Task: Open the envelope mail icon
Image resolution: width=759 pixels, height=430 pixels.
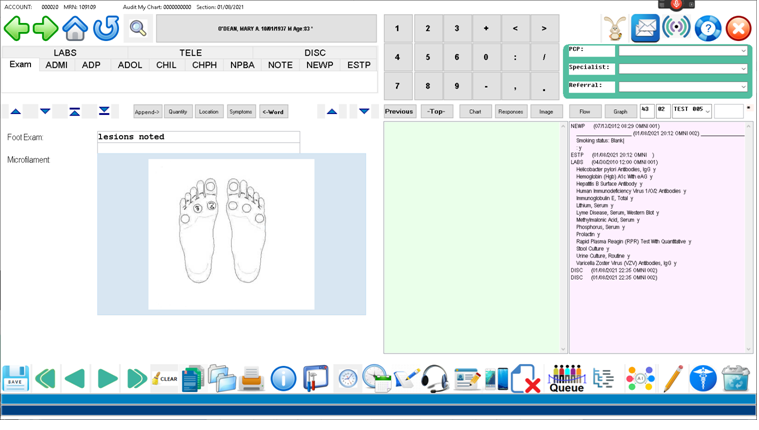Action: pos(646,29)
